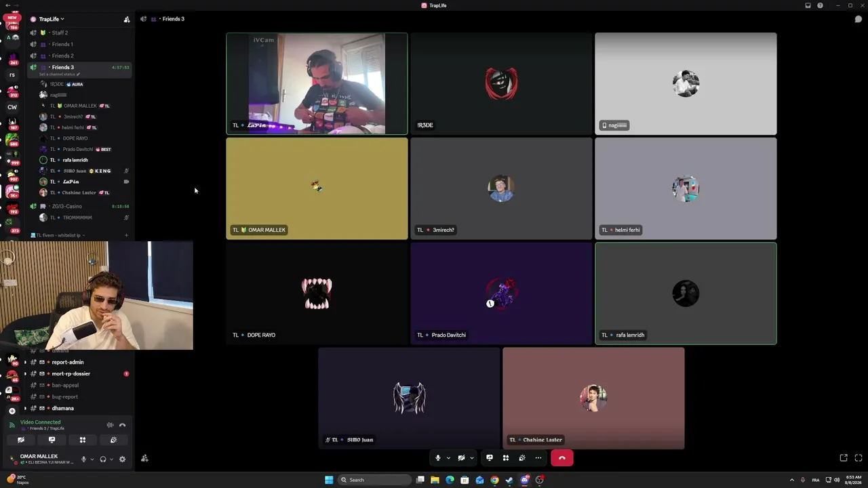Deafen audio with user panel headphones icon
Screen dimensions: 868x488
click(103, 459)
